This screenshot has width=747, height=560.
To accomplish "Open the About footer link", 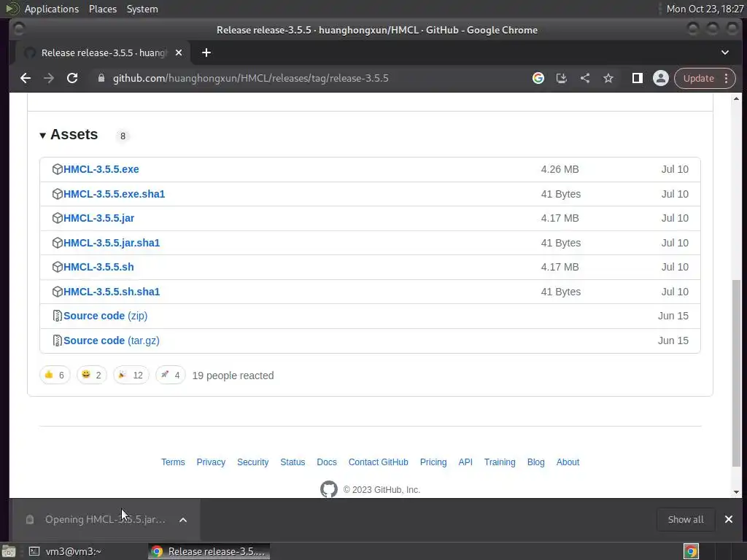I will (568, 462).
